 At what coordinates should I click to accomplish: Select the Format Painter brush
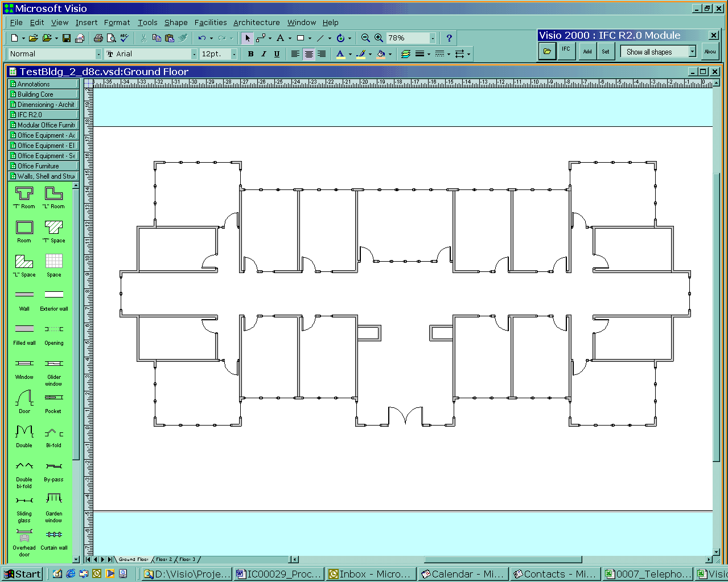pyautogui.click(x=183, y=38)
